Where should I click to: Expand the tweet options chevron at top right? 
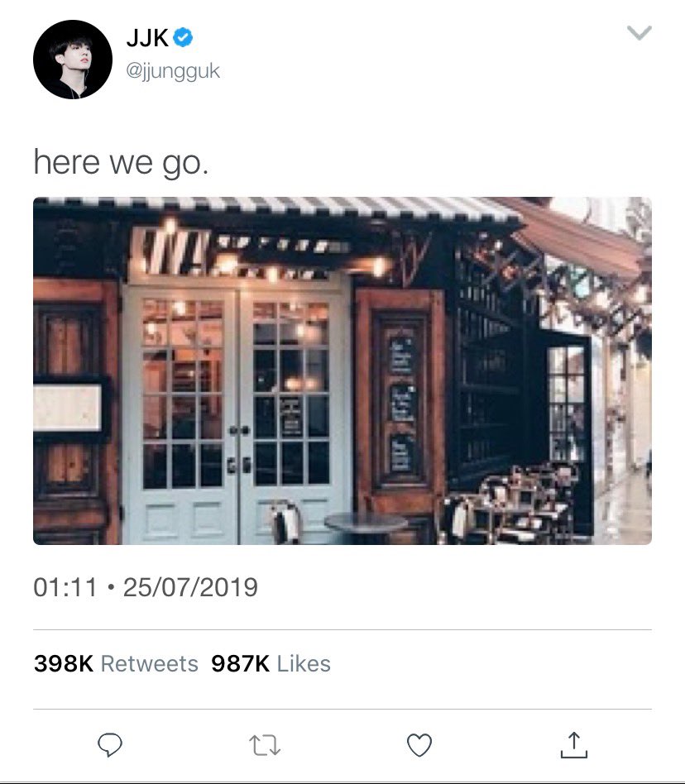point(639,33)
